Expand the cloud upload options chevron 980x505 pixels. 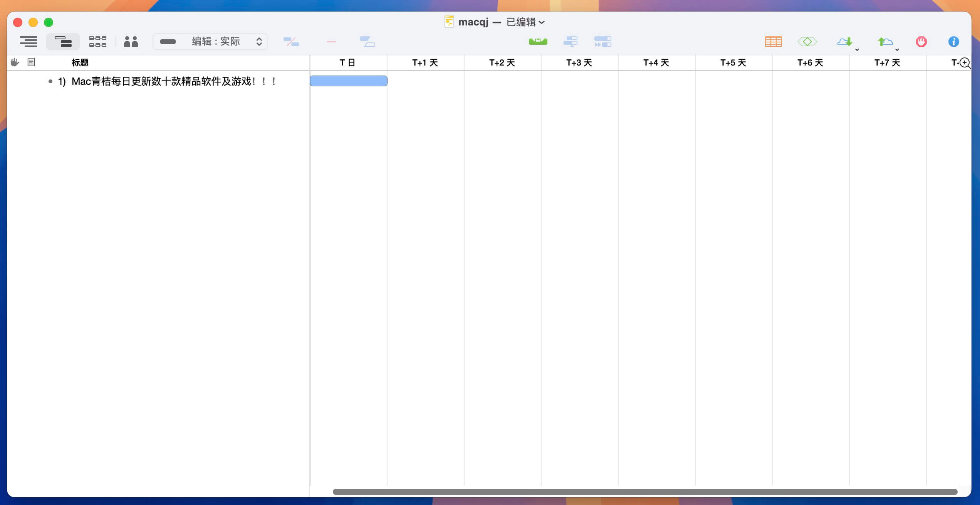(x=896, y=50)
